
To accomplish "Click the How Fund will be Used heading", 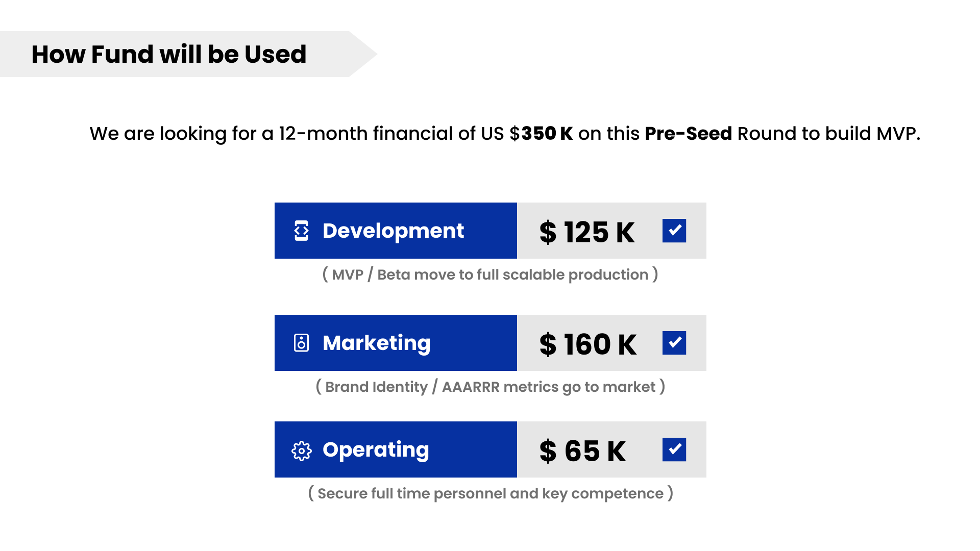I will click(x=168, y=54).
